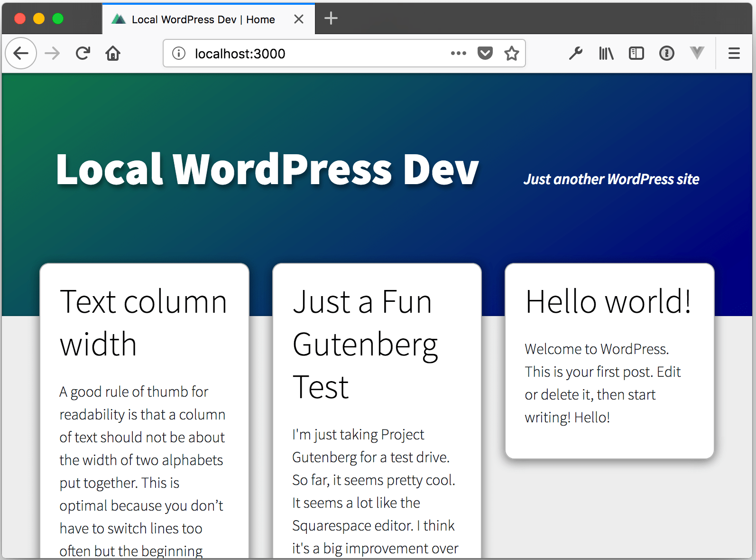Click the excerpt starting I'm just taking Project

(375, 492)
